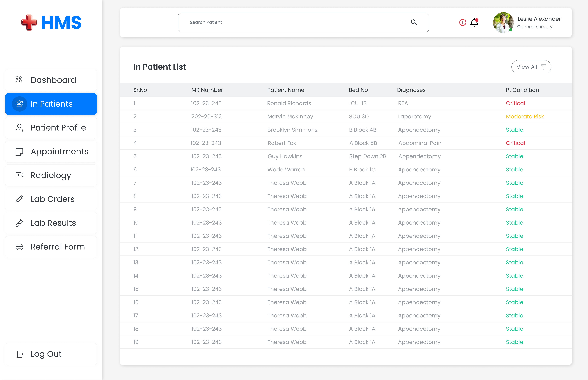The image size is (588, 380).
Task: Click the red alert warning icon
Action: click(462, 22)
